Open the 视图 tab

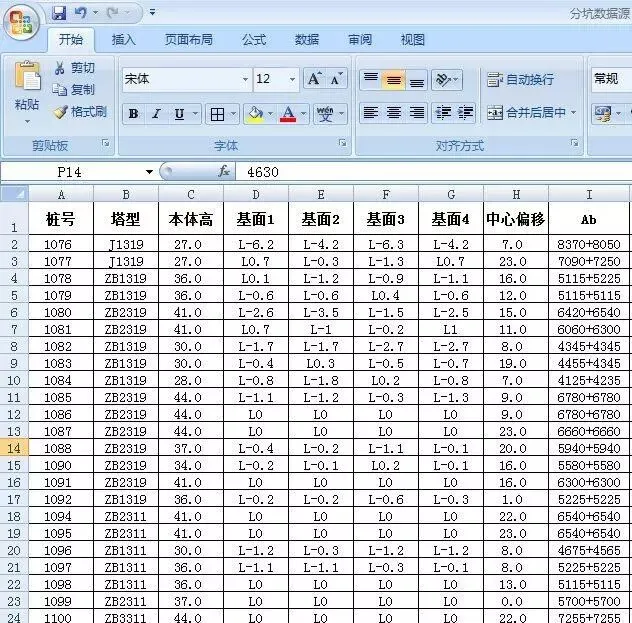[x=413, y=39]
